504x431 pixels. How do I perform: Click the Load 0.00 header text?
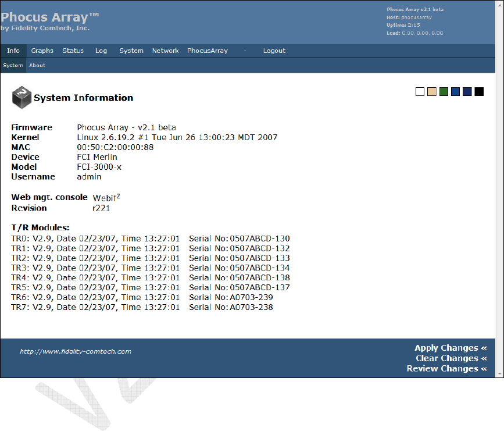(x=414, y=33)
